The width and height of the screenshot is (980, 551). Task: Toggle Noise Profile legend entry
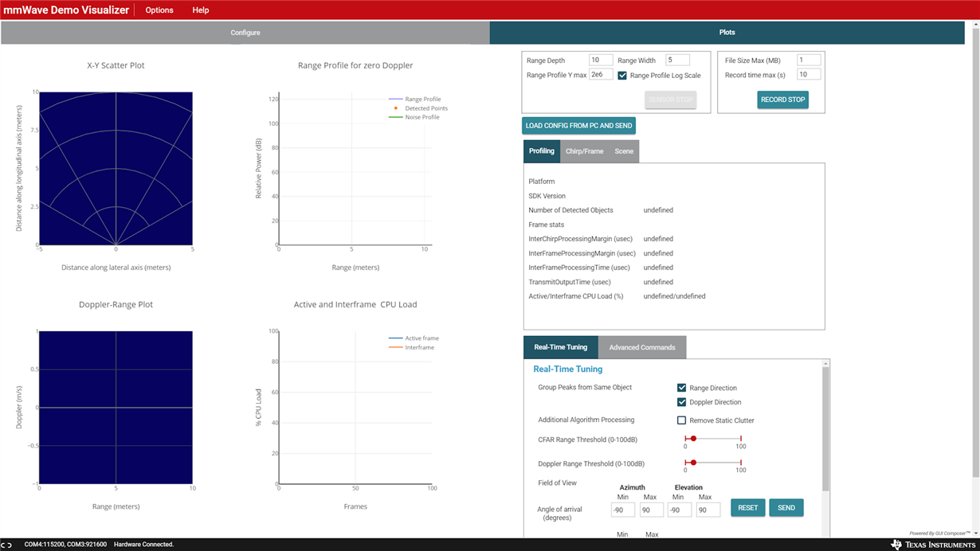point(414,117)
